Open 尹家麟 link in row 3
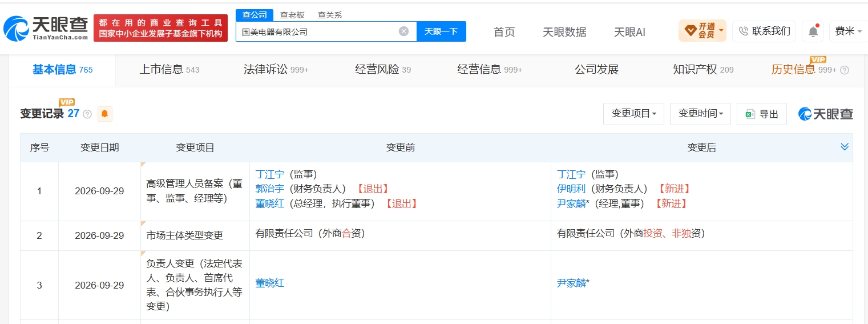 571,283
